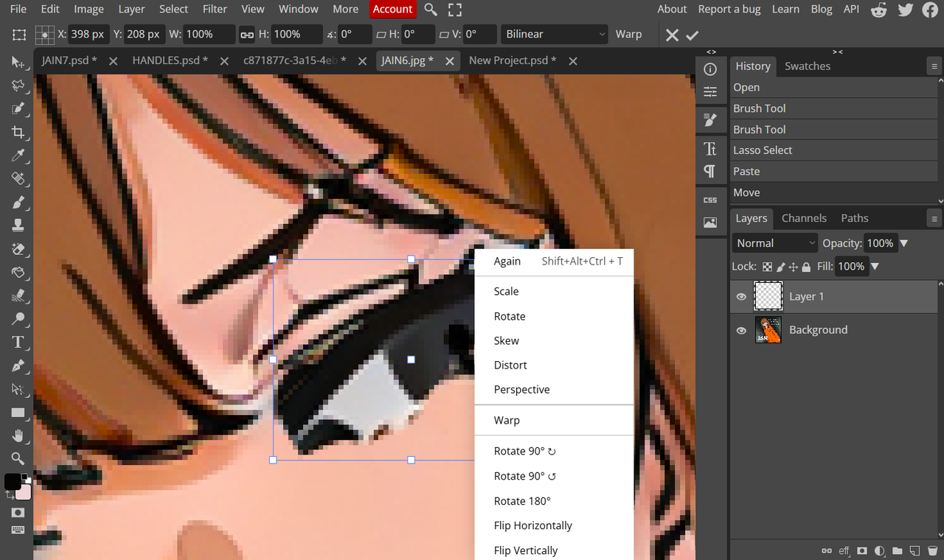Select the Eraser tool

click(x=18, y=249)
